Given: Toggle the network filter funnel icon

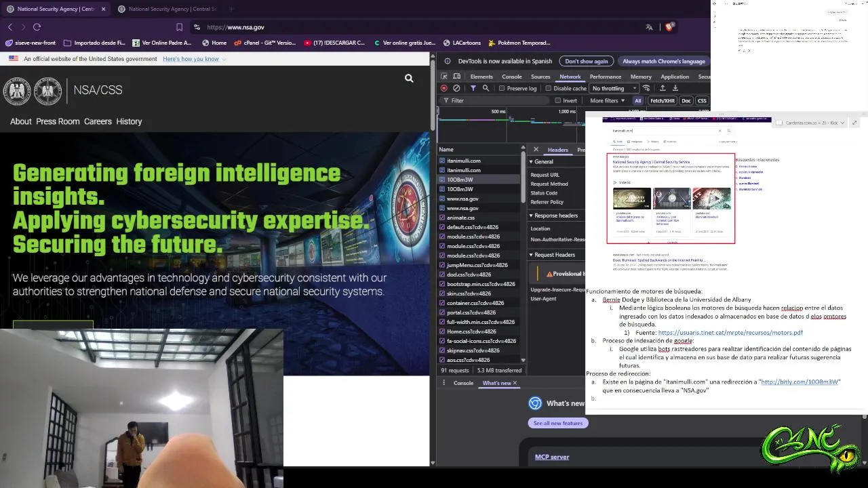Looking at the screenshot, I should point(473,88).
